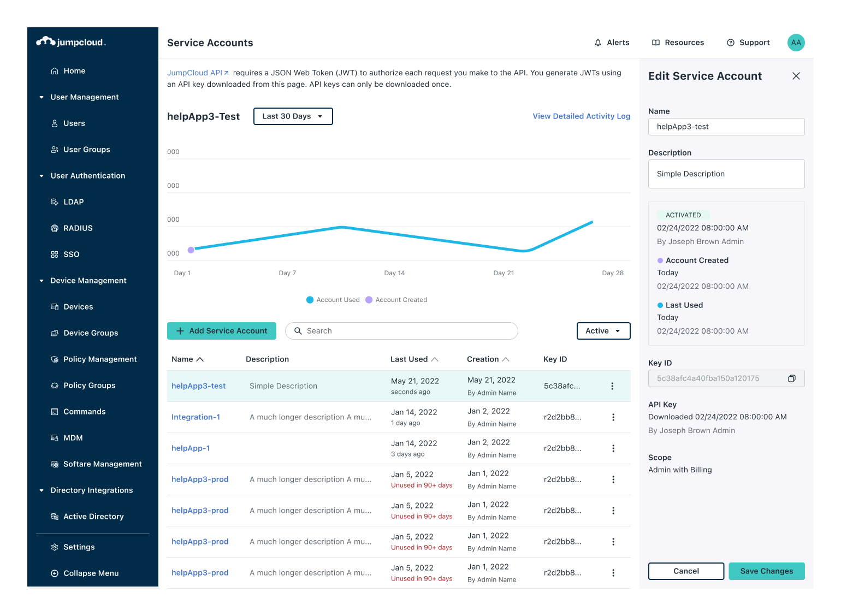841x616 pixels.
Task: Click the Add Service Account button
Action: point(221,331)
